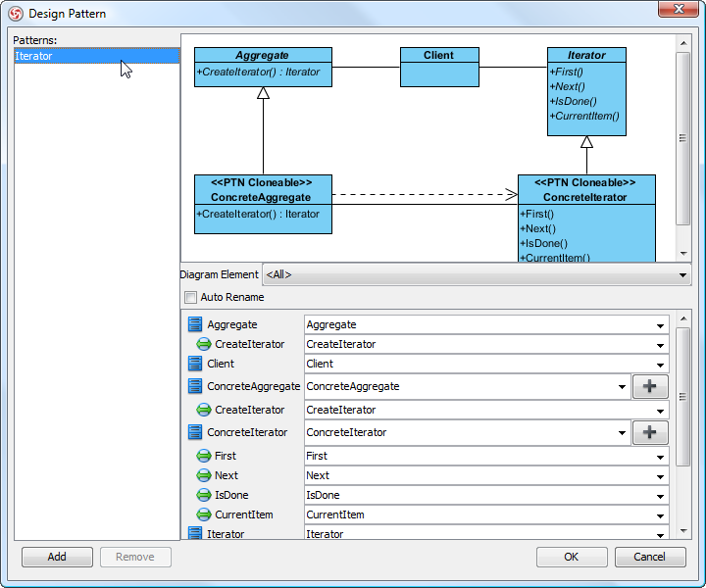
Task: Click the Add pattern button
Action: tap(57, 557)
